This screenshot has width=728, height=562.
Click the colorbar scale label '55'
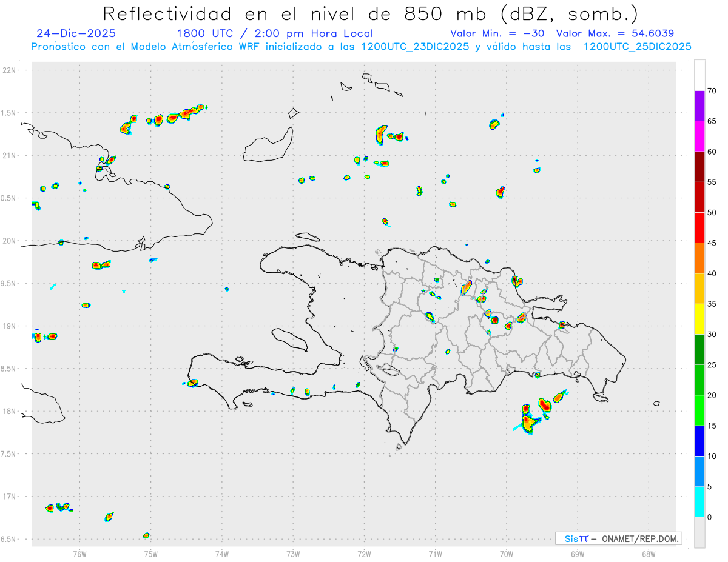tap(712, 182)
